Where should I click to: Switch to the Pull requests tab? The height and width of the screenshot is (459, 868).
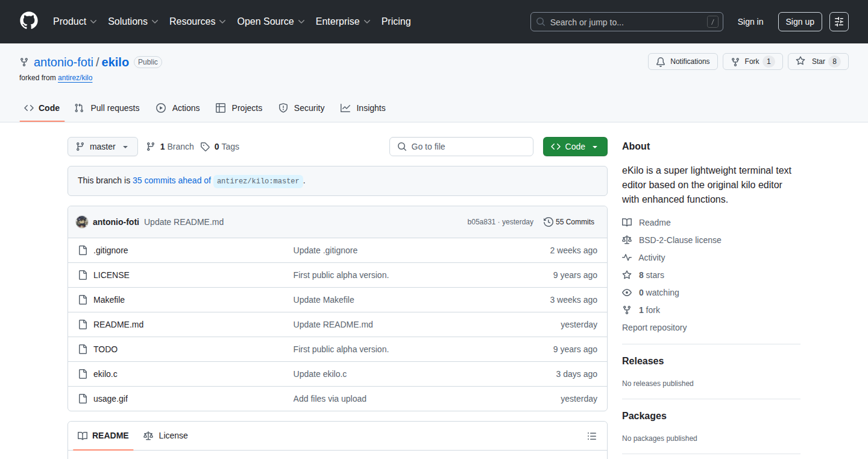coord(107,108)
